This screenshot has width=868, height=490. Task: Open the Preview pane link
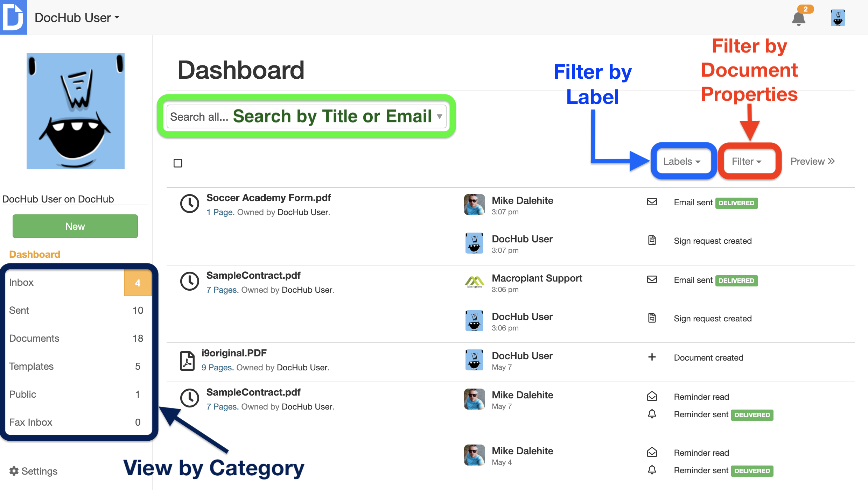[x=813, y=161]
